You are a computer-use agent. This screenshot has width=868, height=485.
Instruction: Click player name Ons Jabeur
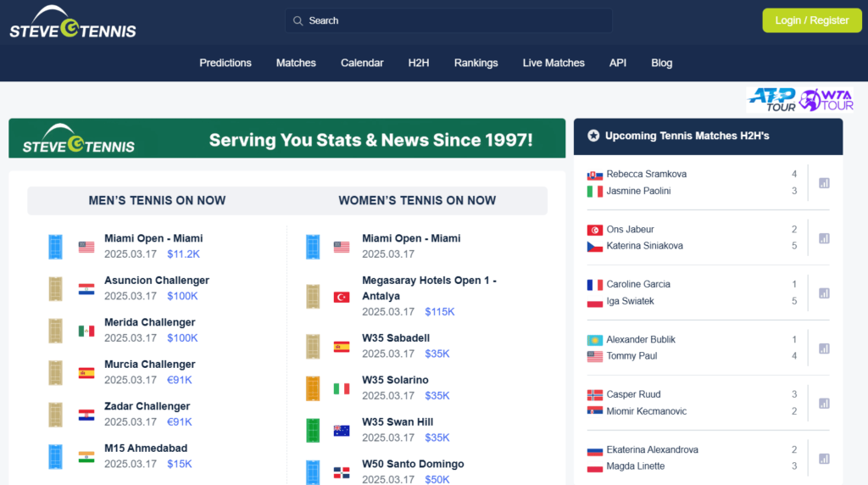630,229
